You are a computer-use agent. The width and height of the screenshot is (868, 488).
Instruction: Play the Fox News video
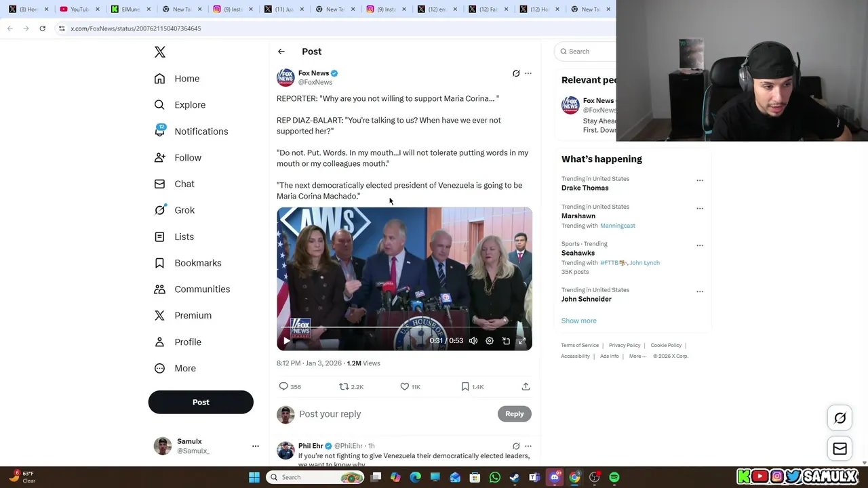(287, 341)
